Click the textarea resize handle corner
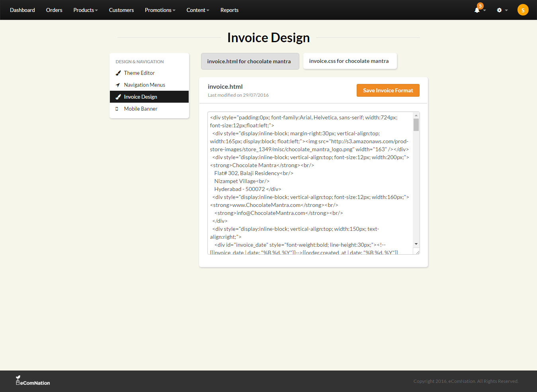This screenshot has height=392, width=537. pos(417,252)
